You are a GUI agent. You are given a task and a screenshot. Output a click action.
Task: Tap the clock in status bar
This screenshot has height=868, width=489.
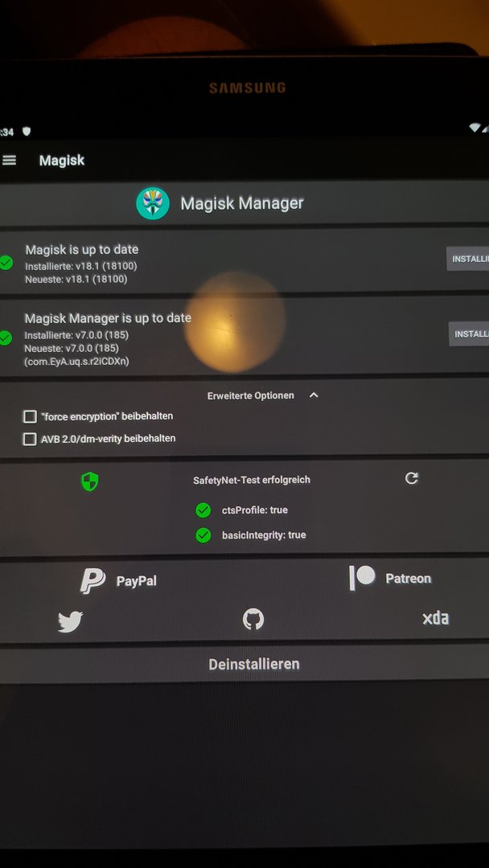pos(6,132)
